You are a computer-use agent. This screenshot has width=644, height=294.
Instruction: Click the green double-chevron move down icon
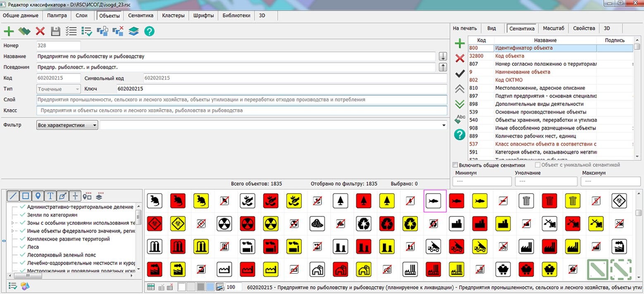coord(460,104)
